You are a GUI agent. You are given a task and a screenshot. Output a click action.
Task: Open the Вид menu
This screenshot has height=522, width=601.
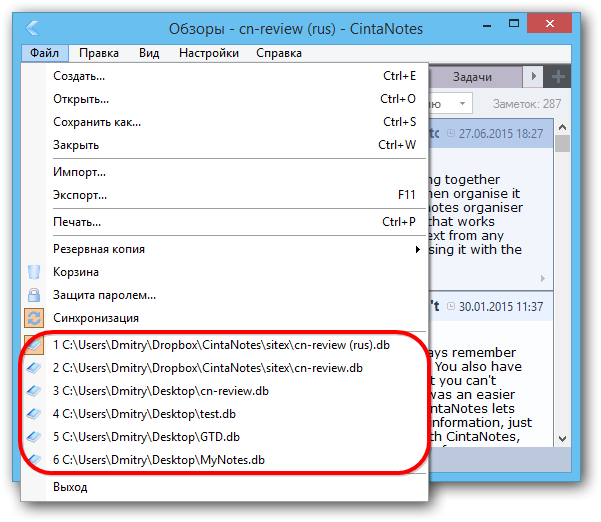pos(149,53)
